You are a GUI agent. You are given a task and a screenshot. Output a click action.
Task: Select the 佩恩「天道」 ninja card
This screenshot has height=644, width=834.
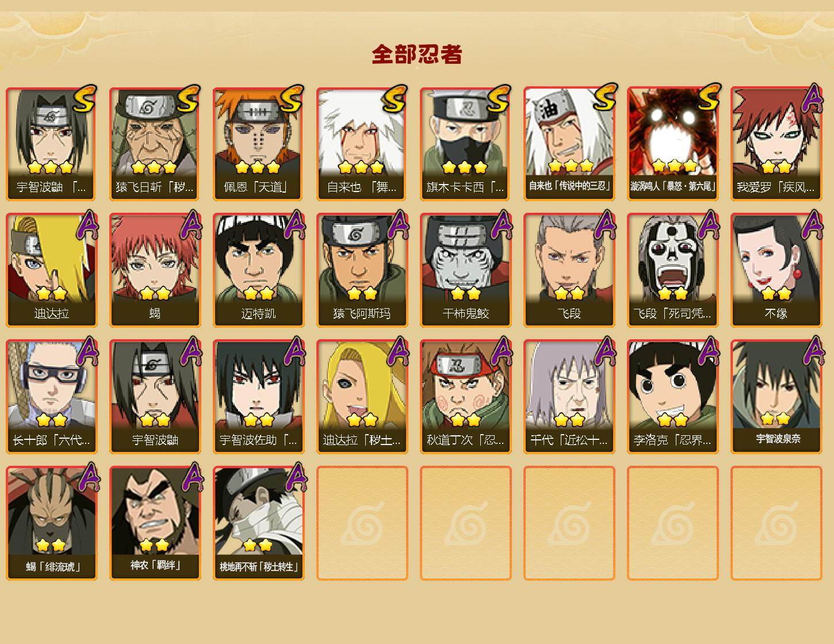(x=258, y=144)
